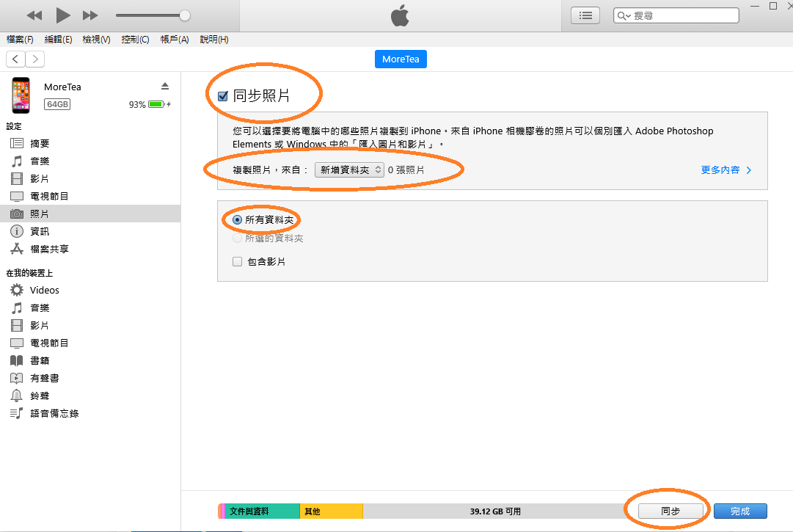Click the green battery level icon
This screenshot has height=532, width=793.
(x=156, y=104)
